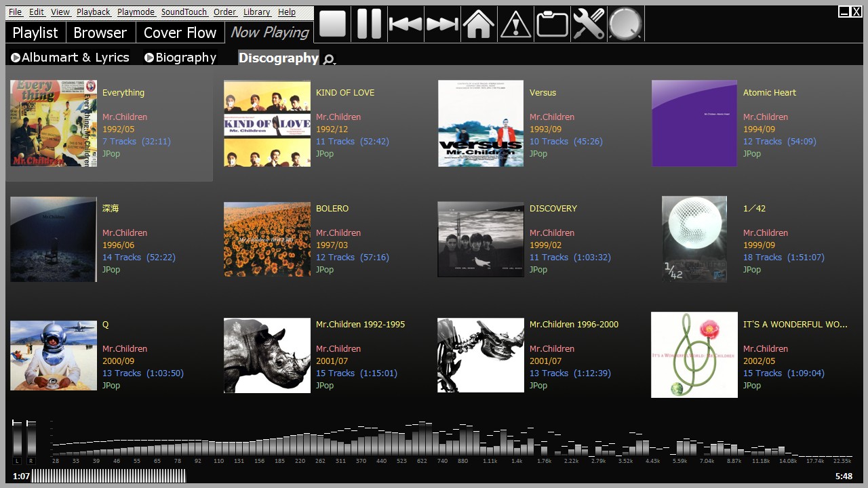This screenshot has height=488, width=868.
Task: Click the left channel VU meter
Action: click(17, 440)
